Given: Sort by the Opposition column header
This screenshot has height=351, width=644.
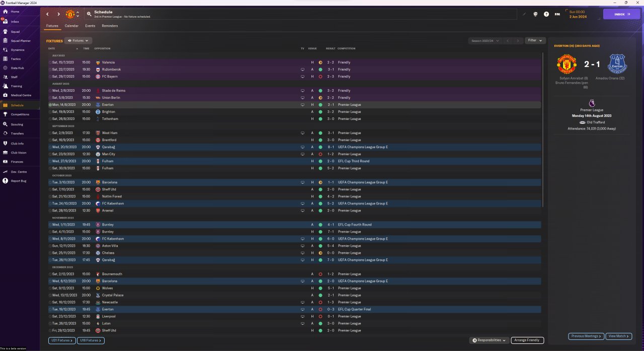Looking at the screenshot, I should coord(102,48).
